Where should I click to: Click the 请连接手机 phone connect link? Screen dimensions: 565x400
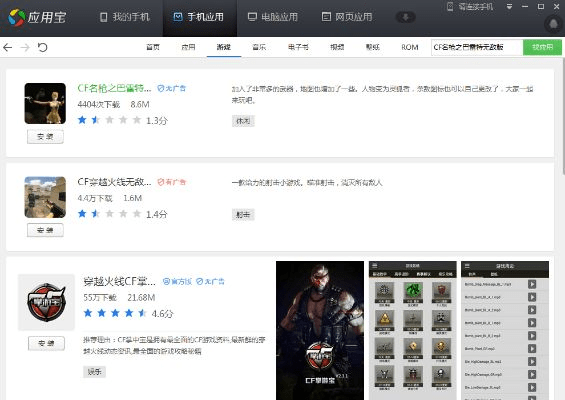point(470,6)
